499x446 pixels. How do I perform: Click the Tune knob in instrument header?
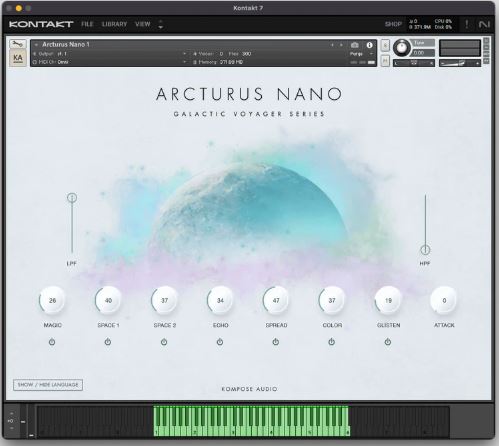tap(402, 48)
